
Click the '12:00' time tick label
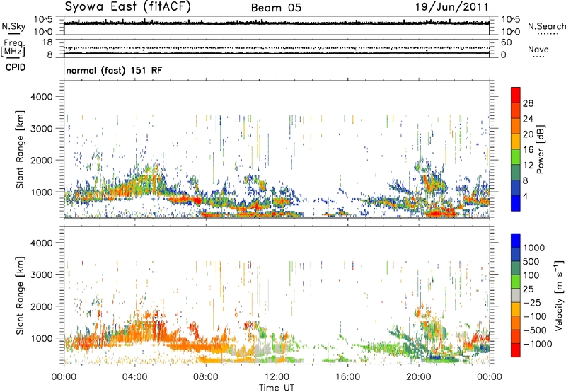[x=277, y=377]
